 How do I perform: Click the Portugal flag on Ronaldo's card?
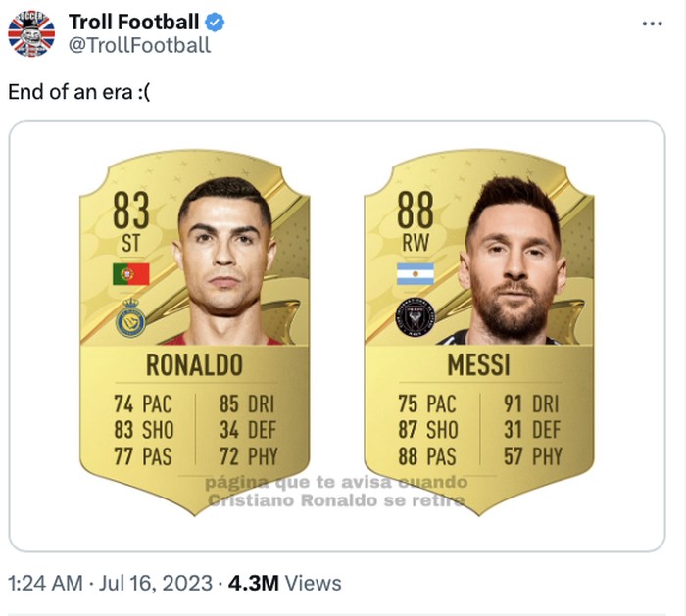tap(130, 274)
